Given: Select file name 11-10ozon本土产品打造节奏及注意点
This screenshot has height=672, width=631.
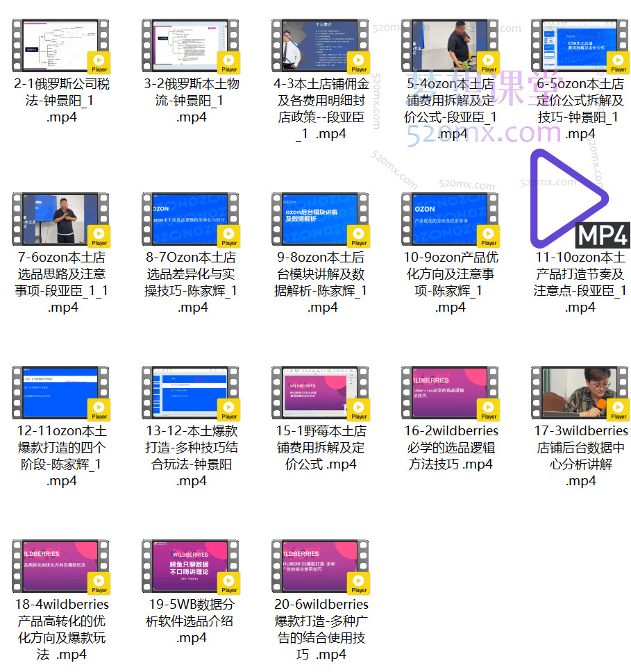Looking at the screenshot, I should click(580, 282).
